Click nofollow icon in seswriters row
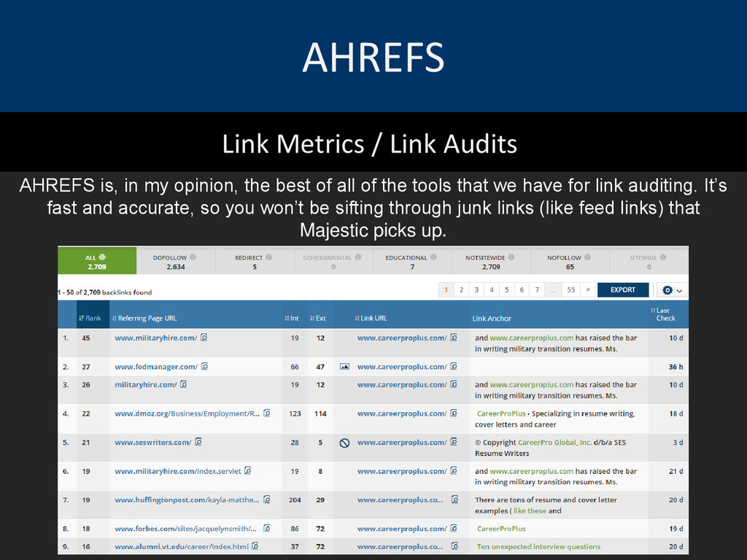The width and height of the screenshot is (747, 560). tap(344, 443)
